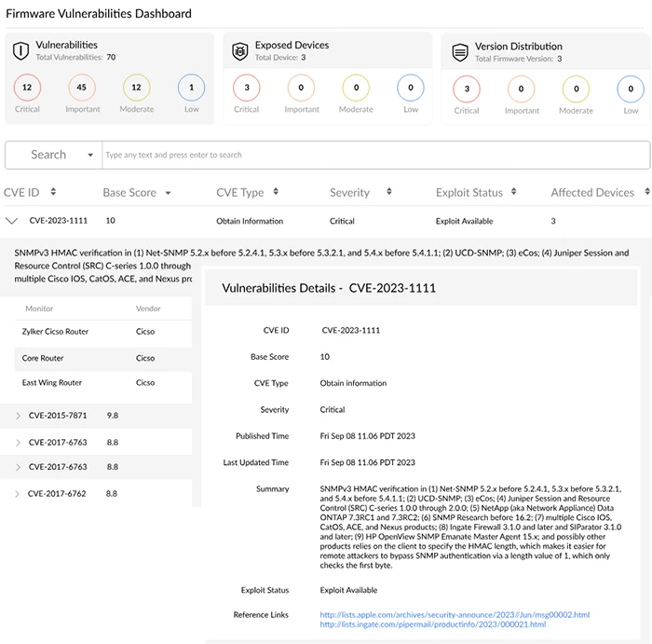Click the CVE-2015-7871 ID text
This screenshot has height=644, width=652.
coord(58,415)
